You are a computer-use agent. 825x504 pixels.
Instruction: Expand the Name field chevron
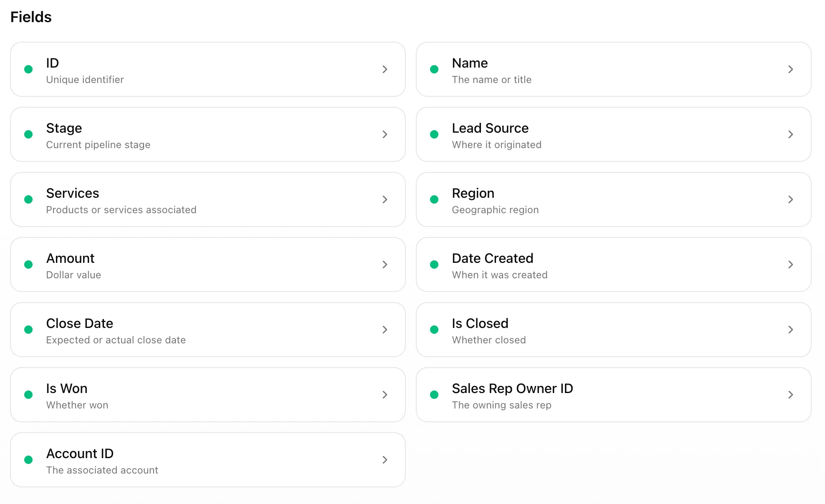tap(791, 69)
